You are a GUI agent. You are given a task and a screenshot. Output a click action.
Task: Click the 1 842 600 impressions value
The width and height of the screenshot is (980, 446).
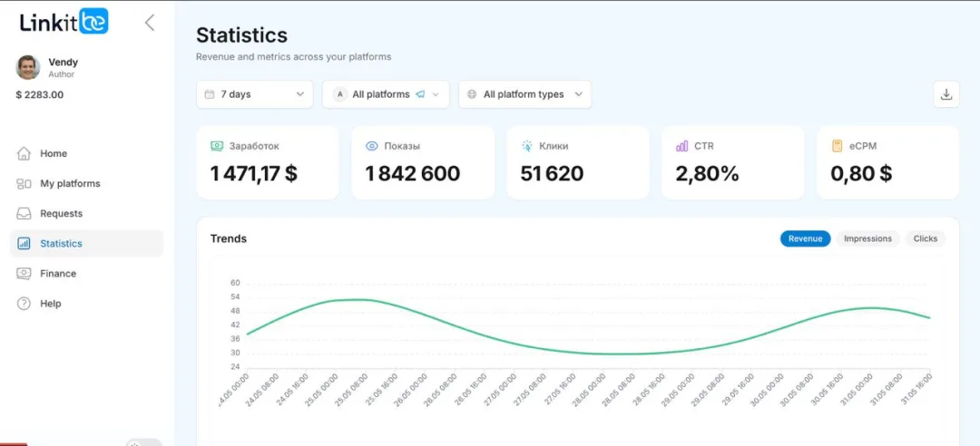413,174
